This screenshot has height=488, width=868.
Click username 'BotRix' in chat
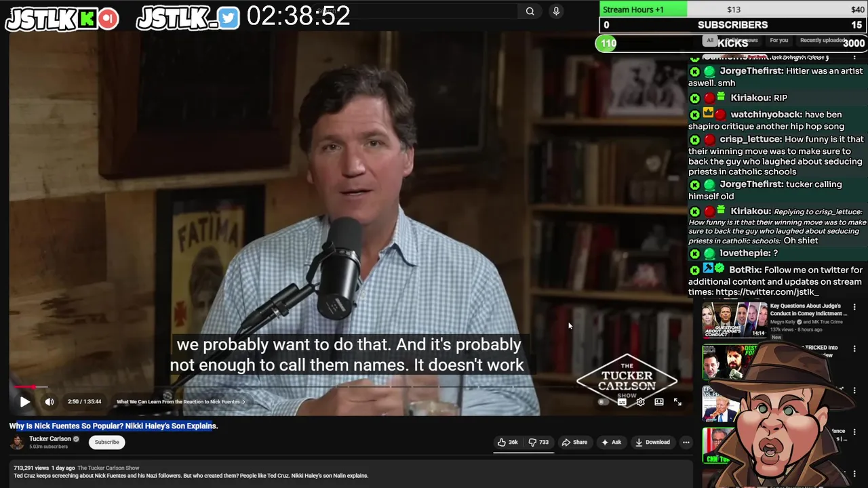(x=745, y=270)
